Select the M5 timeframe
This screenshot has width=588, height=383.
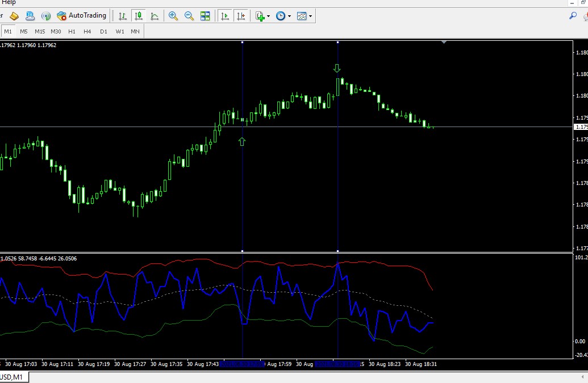coord(24,31)
